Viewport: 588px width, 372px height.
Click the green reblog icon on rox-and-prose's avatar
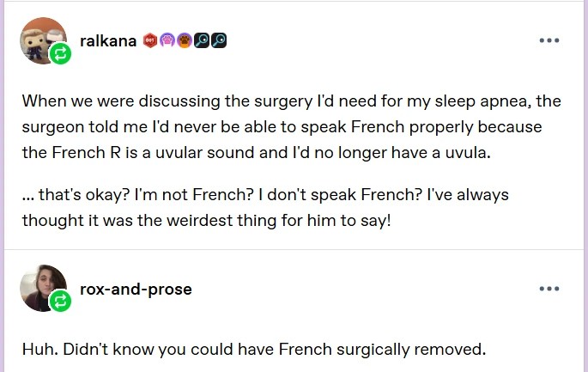click(x=60, y=302)
